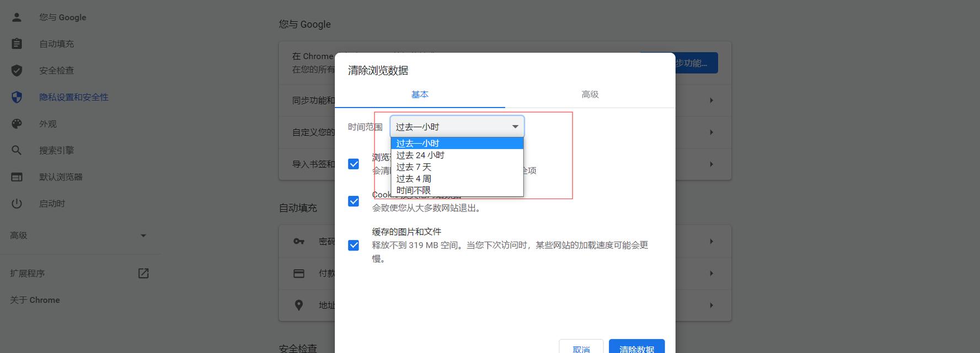Open 您与 Google via its person icon
Screen dimensions: 980x353
(x=17, y=17)
